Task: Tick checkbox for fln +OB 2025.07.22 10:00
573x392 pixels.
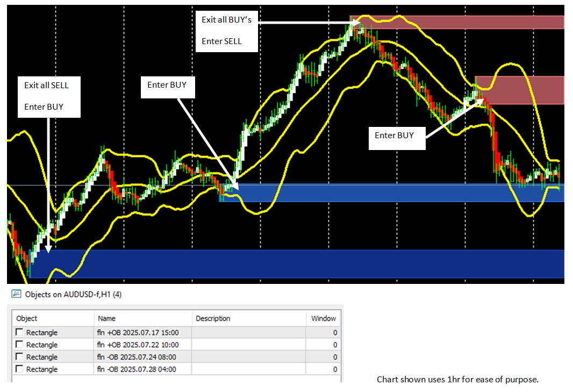Action: pos(19,345)
